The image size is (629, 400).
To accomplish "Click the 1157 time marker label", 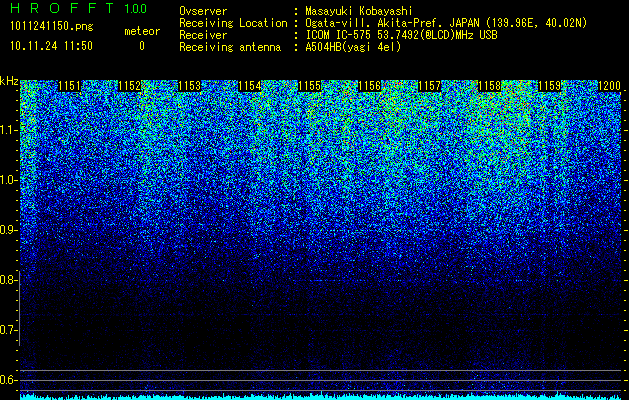I will point(430,86).
